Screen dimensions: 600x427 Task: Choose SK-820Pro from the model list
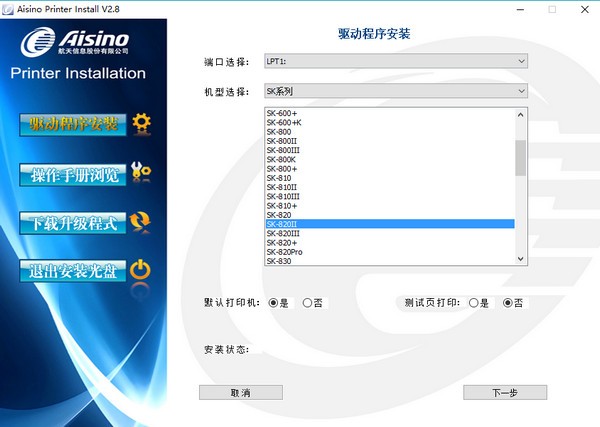285,252
